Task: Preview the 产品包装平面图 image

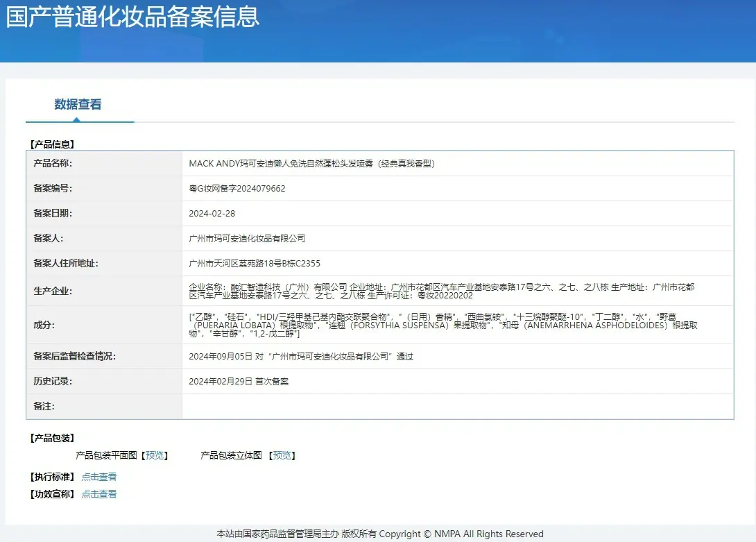Action: (x=154, y=456)
